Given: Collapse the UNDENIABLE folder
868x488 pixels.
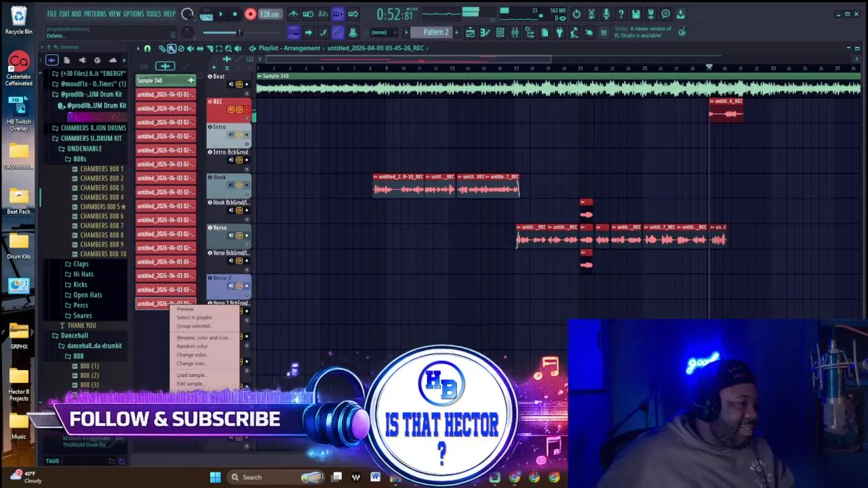Looking at the screenshot, I should (x=84, y=148).
